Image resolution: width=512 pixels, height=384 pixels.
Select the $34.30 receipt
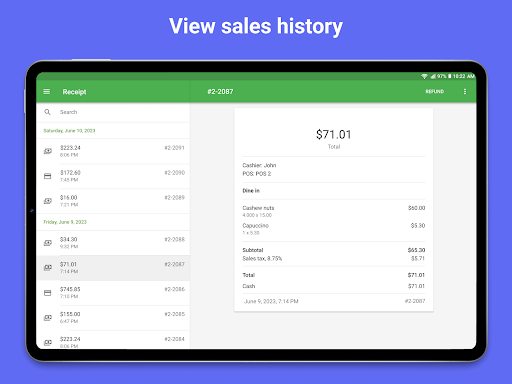pyautogui.click(x=113, y=243)
